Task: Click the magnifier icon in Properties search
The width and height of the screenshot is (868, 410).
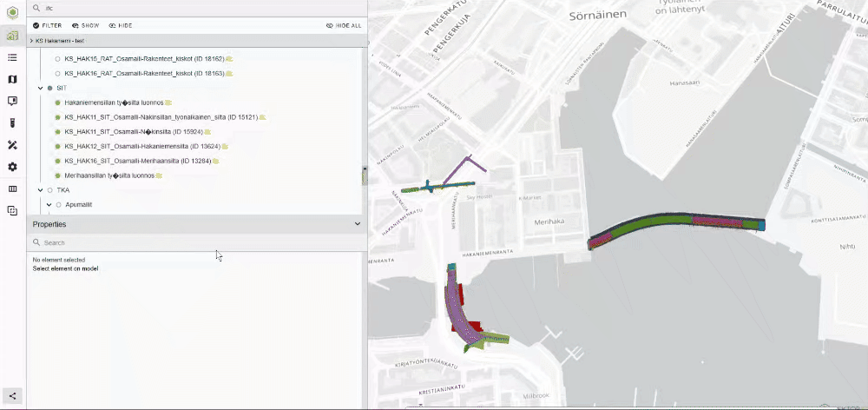Action: point(36,242)
